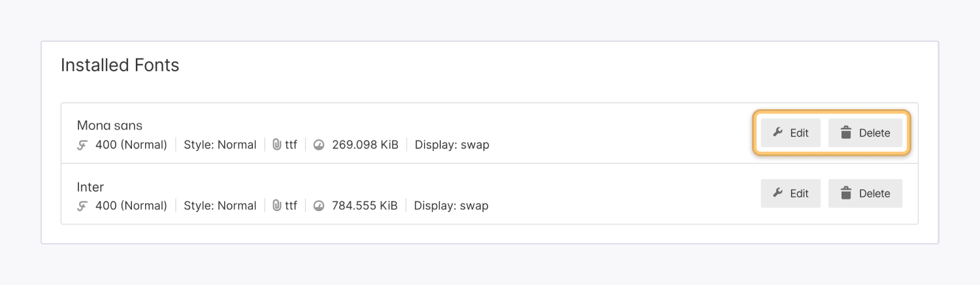Click the font weight icon for Inter
The height and width of the screenshot is (285, 980).
[82, 206]
